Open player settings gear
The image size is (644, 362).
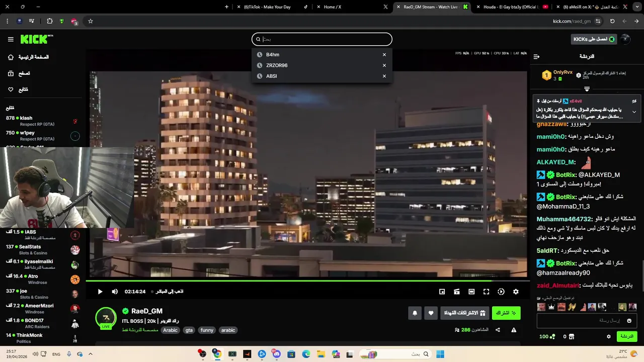tap(516, 292)
